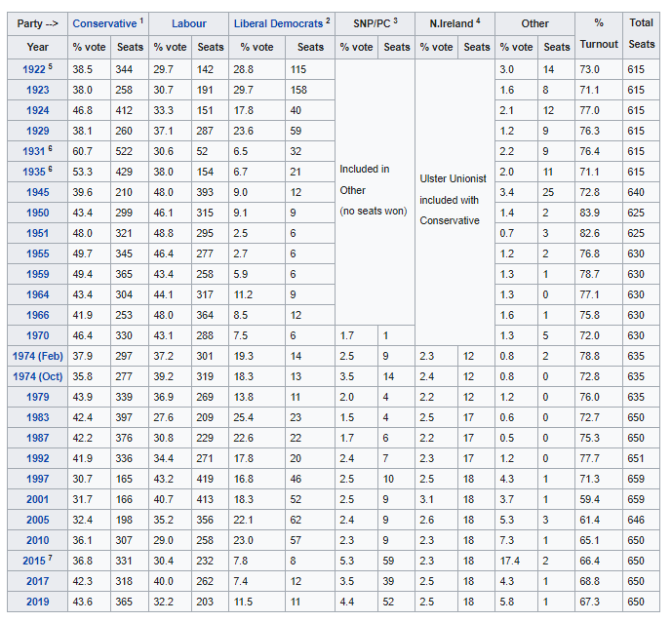Viewport: 672px width, 622px height.
Task: Open the 2010 election link
Action: (38, 541)
